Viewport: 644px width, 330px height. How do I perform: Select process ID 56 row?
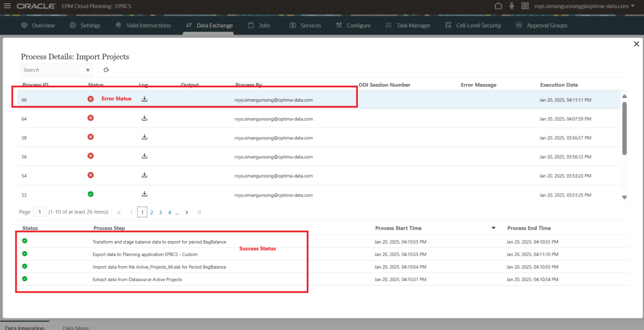pos(319,156)
